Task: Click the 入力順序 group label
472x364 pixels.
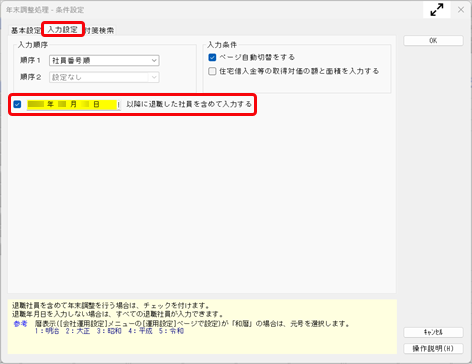Action: [33, 45]
